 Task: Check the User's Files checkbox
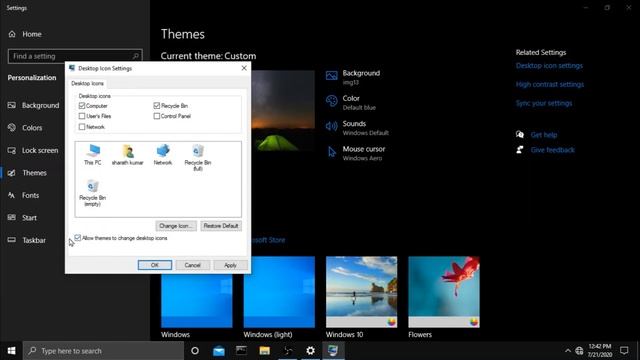pos(82,116)
